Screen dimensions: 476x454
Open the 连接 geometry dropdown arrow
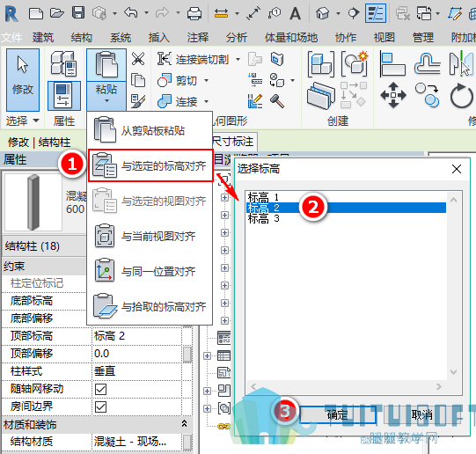pyautogui.click(x=206, y=101)
